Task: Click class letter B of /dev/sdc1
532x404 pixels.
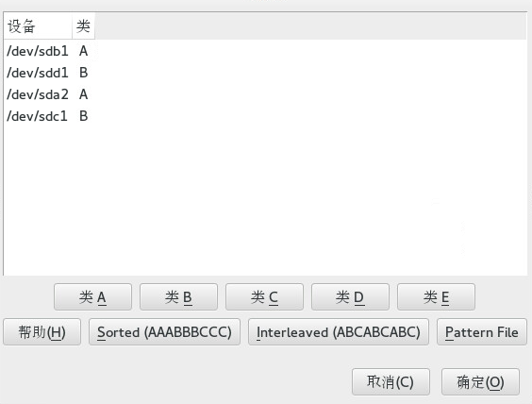Action: coord(83,116)
